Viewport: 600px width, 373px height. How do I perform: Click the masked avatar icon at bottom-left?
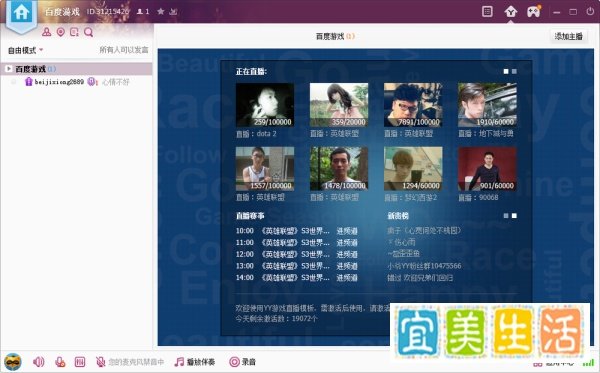coord(13,362)
